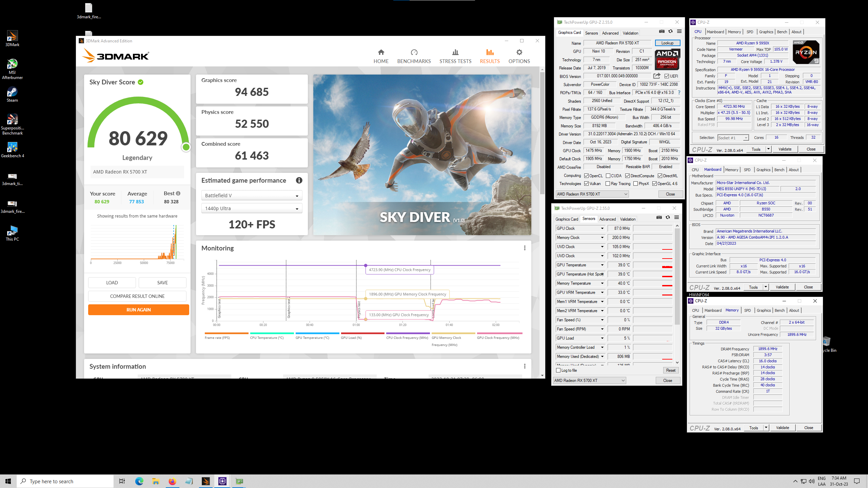
Task: Click the Task View taskbar icon
Action: click(x=122, y=481)
